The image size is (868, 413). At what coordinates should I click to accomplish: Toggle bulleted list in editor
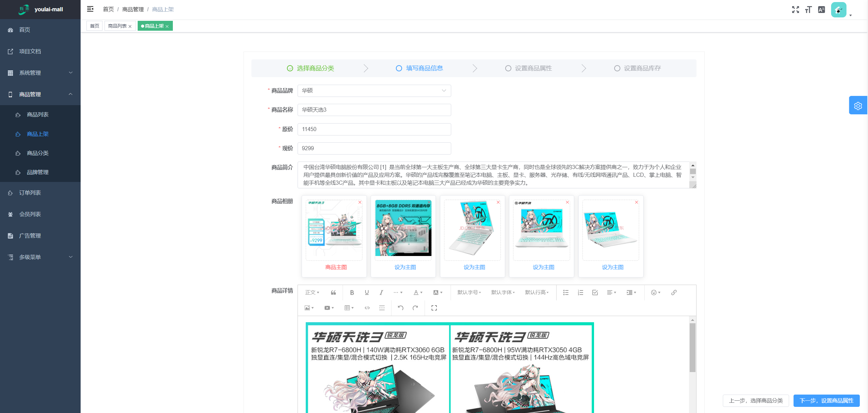coord(566,293)
